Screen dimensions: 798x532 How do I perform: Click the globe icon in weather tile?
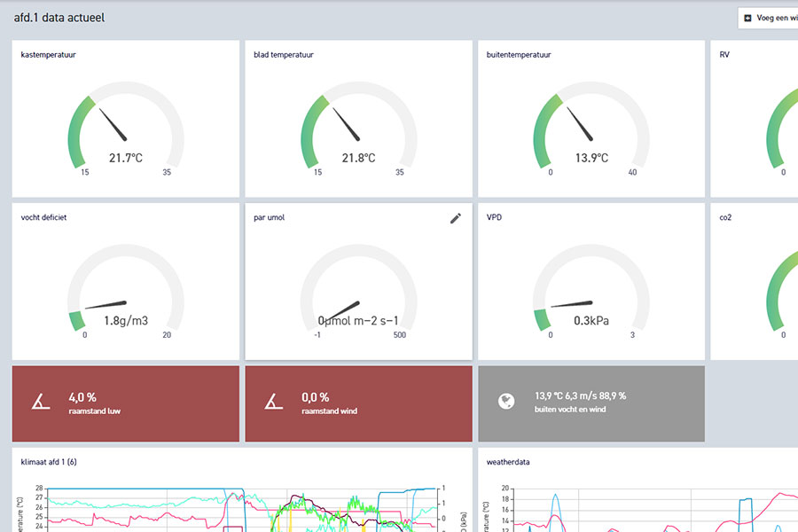tap(506, 403)
